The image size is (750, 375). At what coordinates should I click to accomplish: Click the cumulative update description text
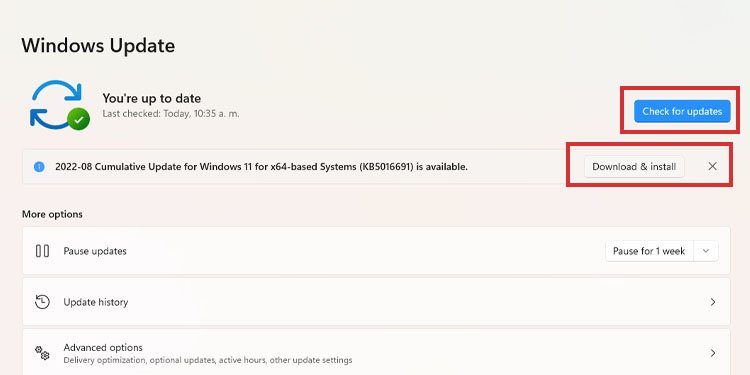(x=262, y=167)
